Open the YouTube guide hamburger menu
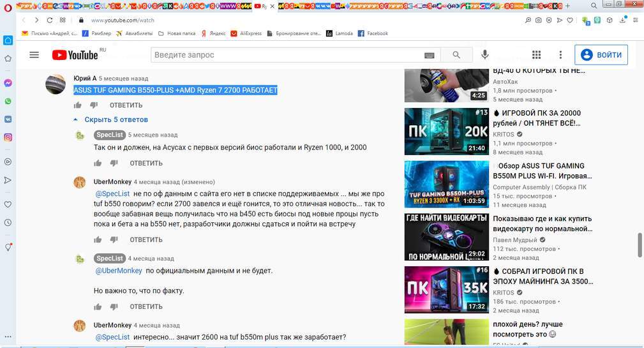 point(34,55)
